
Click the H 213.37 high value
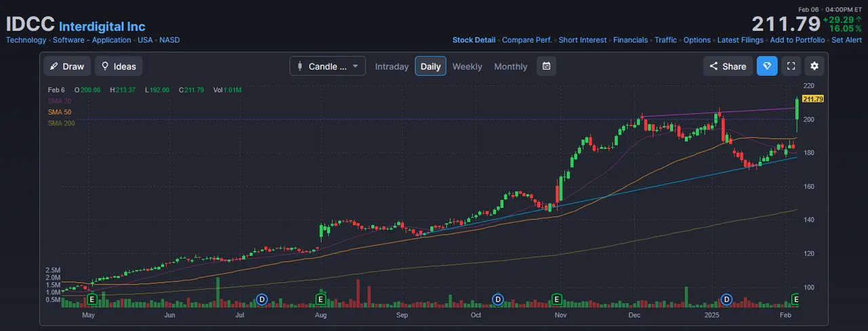click(123, 90)
